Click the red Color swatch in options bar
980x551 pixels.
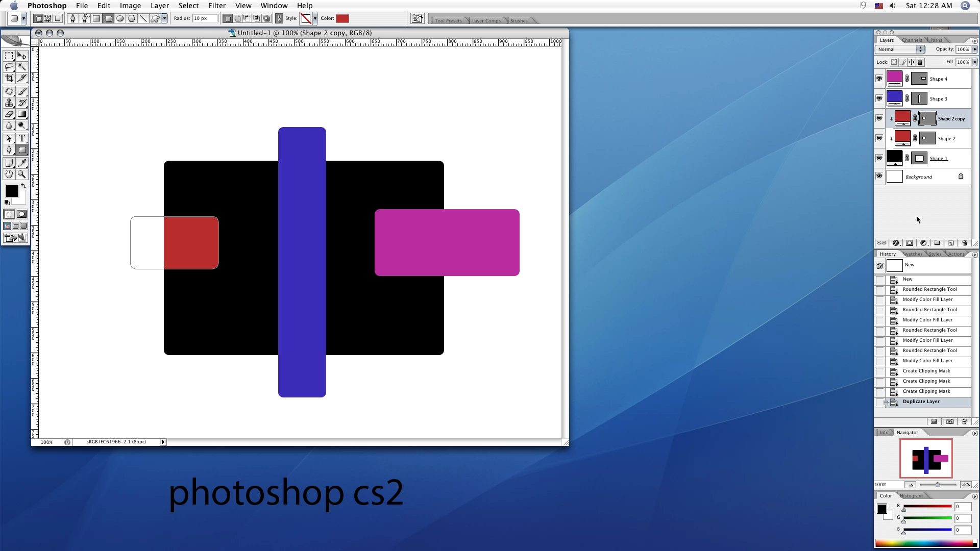coord(342,18)
